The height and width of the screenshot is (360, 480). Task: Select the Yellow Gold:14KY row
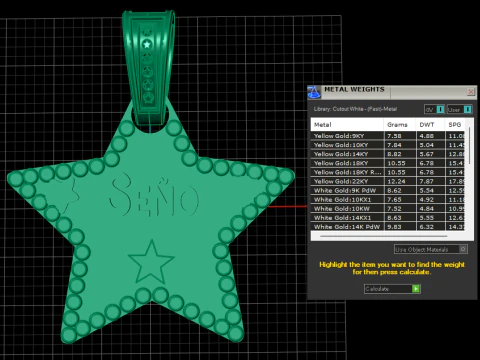point(388,154)
